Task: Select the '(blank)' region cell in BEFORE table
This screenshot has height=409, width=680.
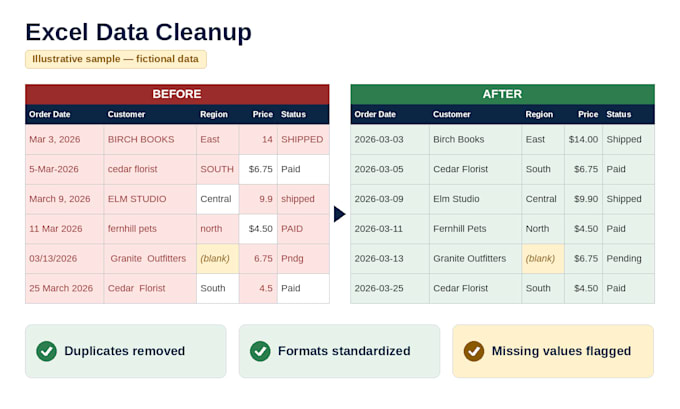Action: pos(218,258)
